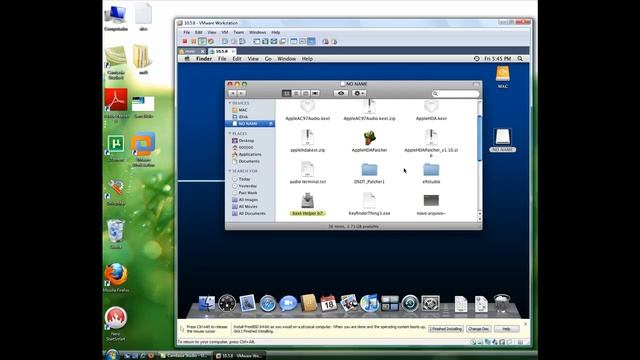Select Applications in Finder sidebar
This screenshot has width=640, height=360.
tap(250, 154)
